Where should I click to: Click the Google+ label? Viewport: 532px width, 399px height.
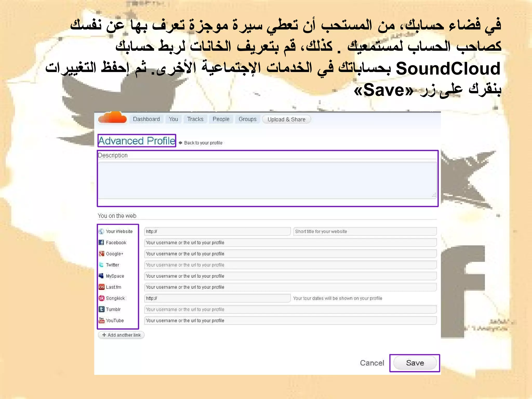click(115, 254)
